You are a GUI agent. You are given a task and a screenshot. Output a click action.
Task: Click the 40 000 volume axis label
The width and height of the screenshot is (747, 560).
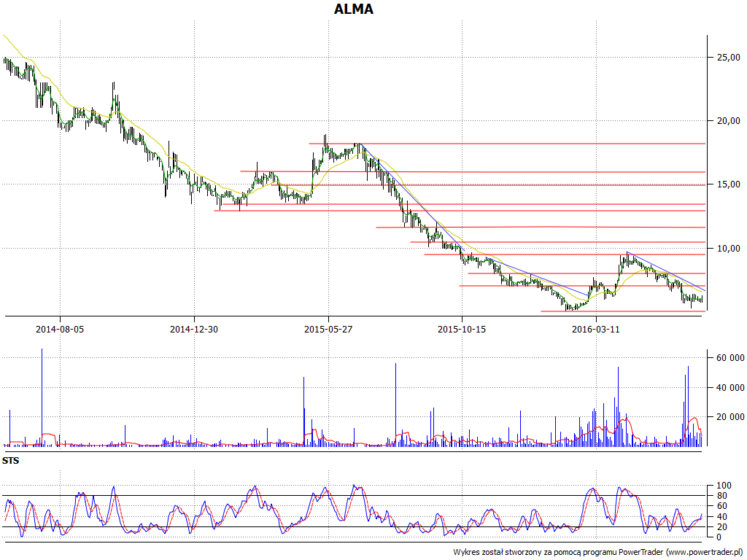pos(730,388)
